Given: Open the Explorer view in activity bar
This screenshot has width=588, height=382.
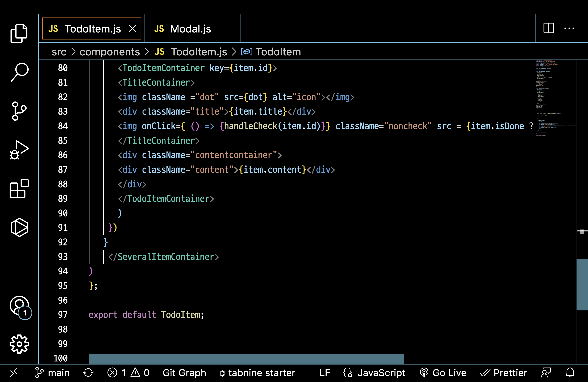Looking at the screenshot, I should point(19,34).
